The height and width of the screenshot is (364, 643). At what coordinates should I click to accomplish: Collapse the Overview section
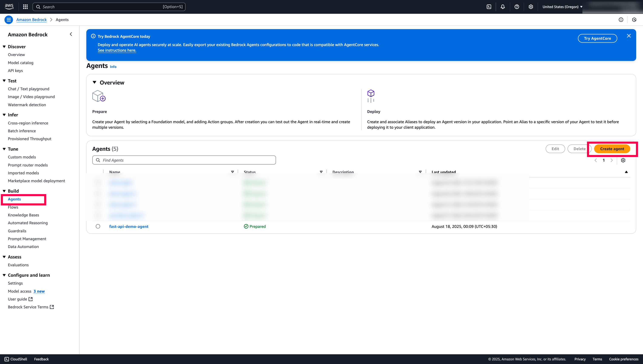94,82
